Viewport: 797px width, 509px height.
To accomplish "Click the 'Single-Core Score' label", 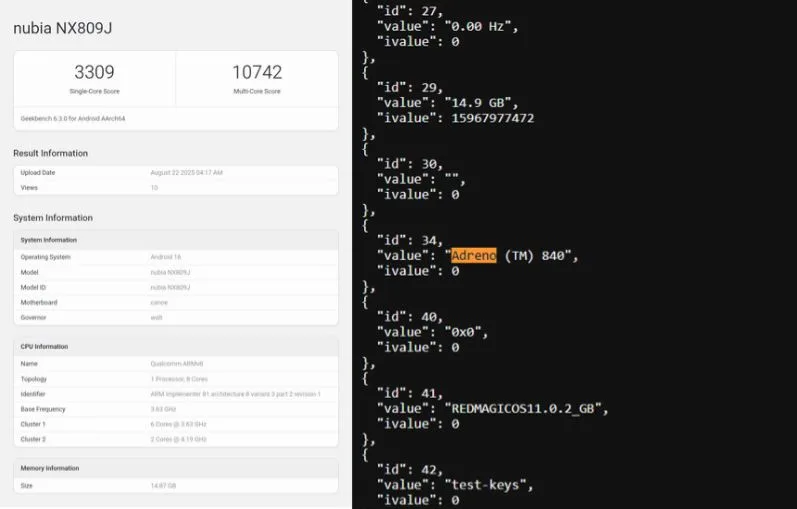I will (x=95, y=92).
